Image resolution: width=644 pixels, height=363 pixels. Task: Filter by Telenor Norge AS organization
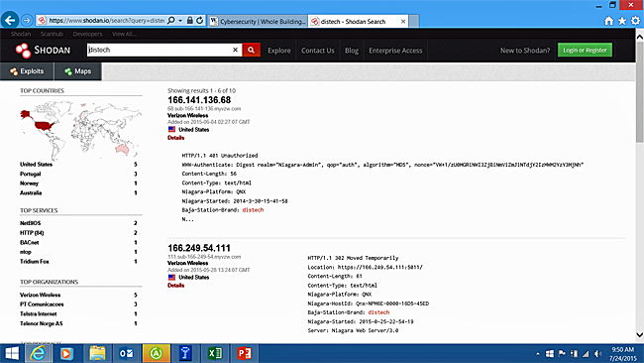point(42,323)
